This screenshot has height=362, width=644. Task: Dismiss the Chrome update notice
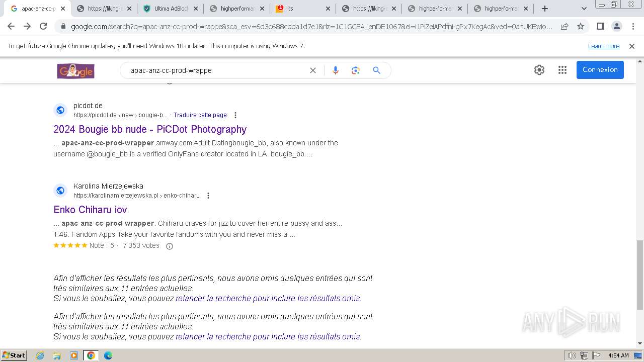click(632, 46)
